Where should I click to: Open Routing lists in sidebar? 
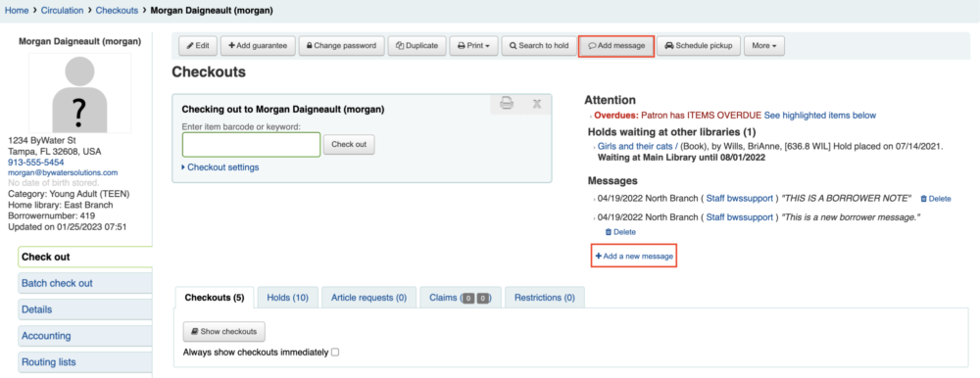(x=85, y=361)
